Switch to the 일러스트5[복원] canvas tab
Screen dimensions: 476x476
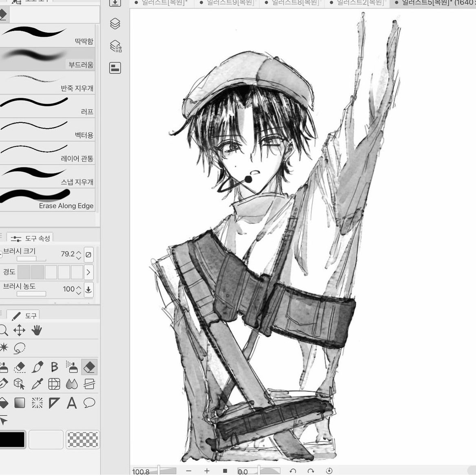[434, 3]
